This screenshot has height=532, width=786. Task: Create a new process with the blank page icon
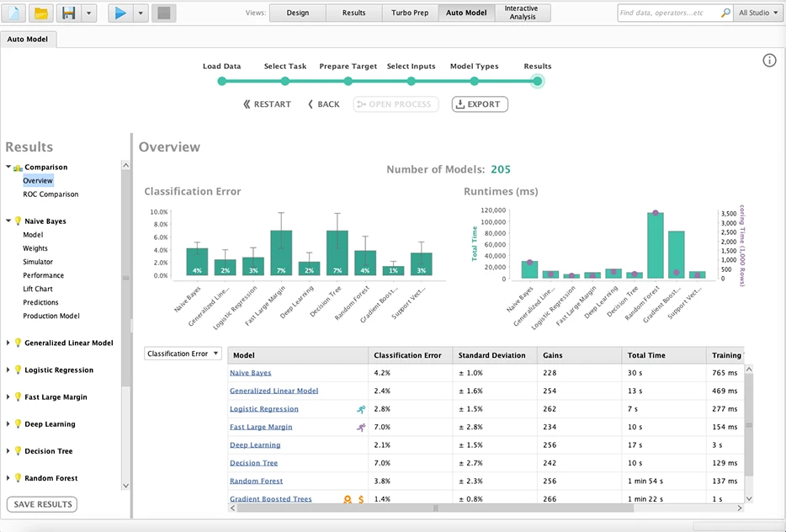click(12, 13)
